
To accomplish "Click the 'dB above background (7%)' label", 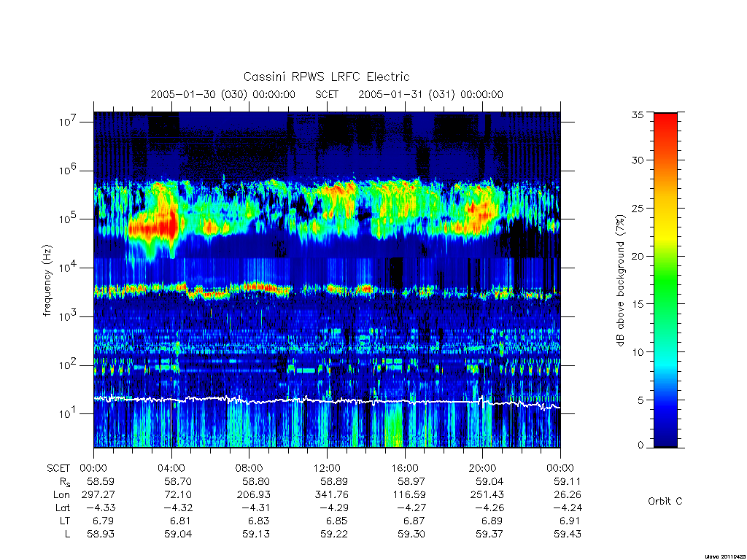I will click(620, 281).
